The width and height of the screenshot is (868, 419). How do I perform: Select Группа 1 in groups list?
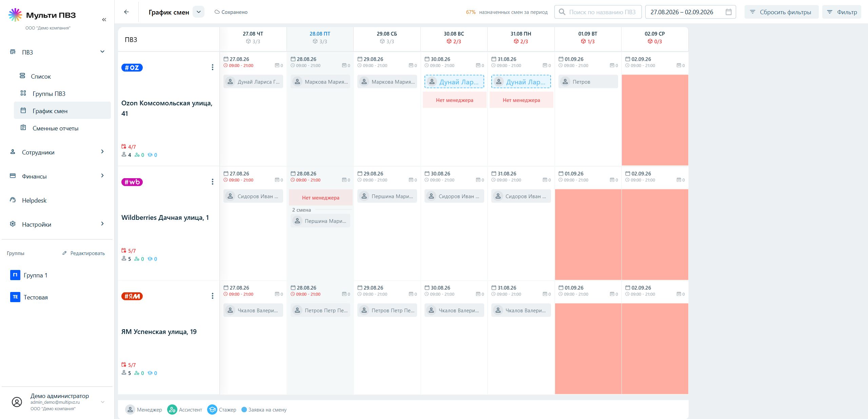(x=36, y=275)
